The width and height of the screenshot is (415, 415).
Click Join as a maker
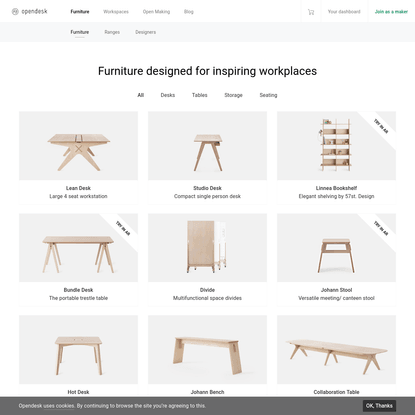(391, 12)
